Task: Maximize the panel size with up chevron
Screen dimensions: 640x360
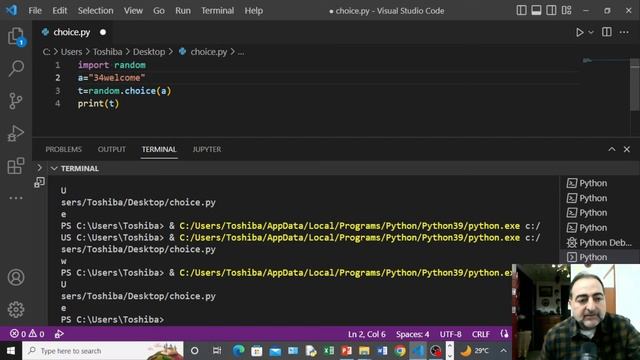Action: click(611, 149)
